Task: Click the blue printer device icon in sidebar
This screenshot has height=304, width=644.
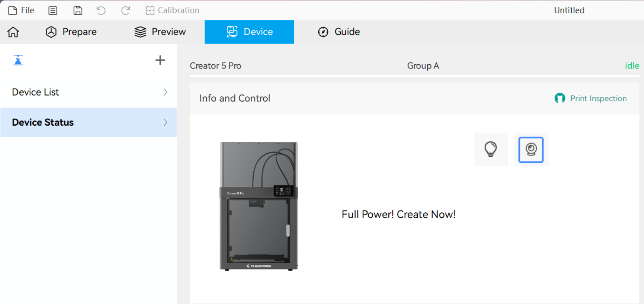Action: click(18, 60)
